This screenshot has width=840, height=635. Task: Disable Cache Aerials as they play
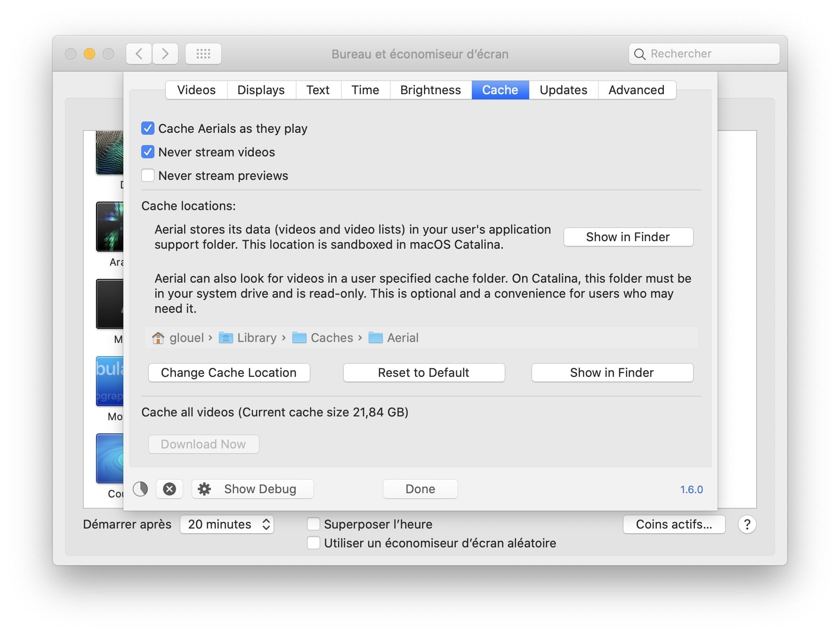click(148, 128)
